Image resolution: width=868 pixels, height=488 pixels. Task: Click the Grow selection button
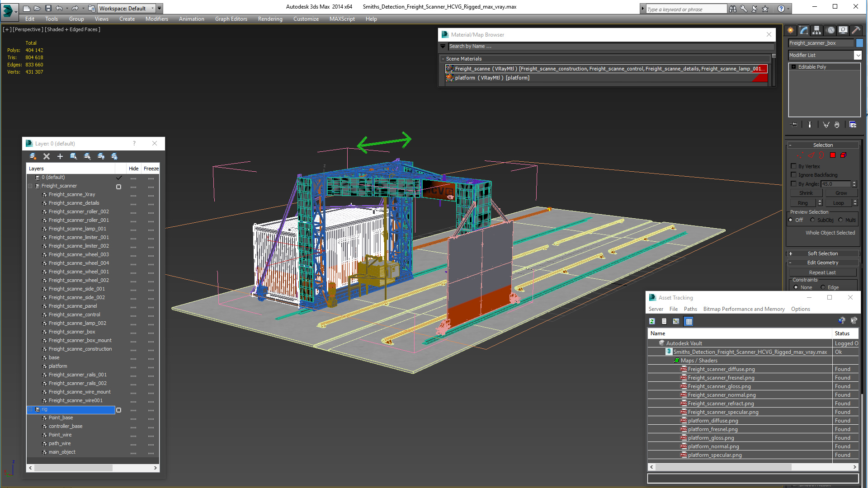pos(841,193)
